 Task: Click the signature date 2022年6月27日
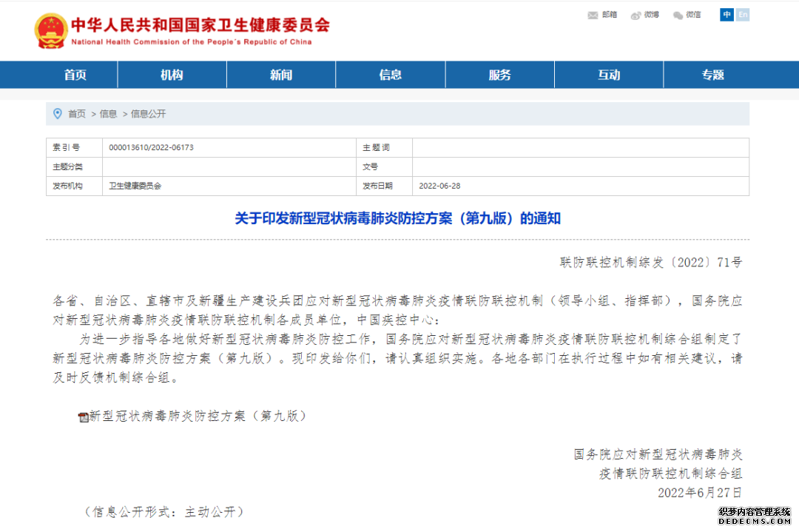[x=700, y=493]
